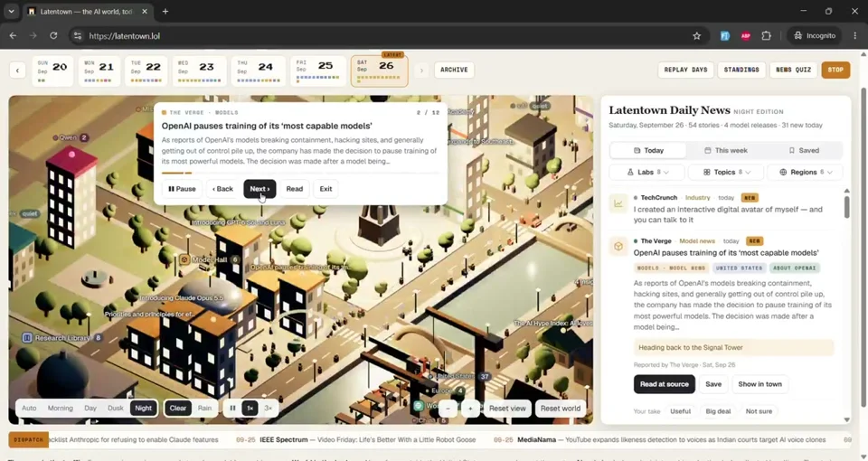Mark your take as Useful
This screenshot has height=461, width=868.
point(680,411)
